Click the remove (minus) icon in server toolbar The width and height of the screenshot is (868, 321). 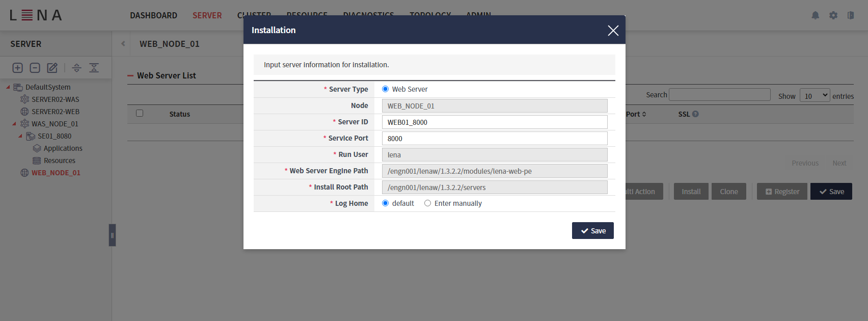coord(35,68)
